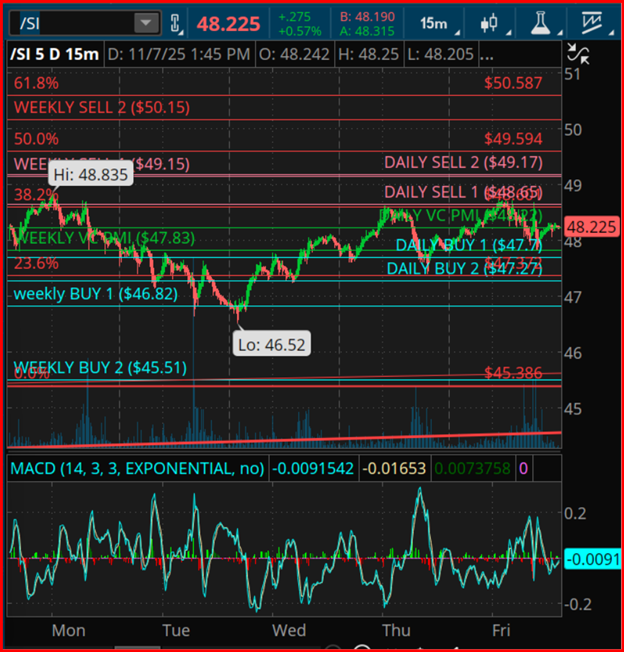
Task: Click the MACD value -0.0091542
Action: click(x=313, y=469)
